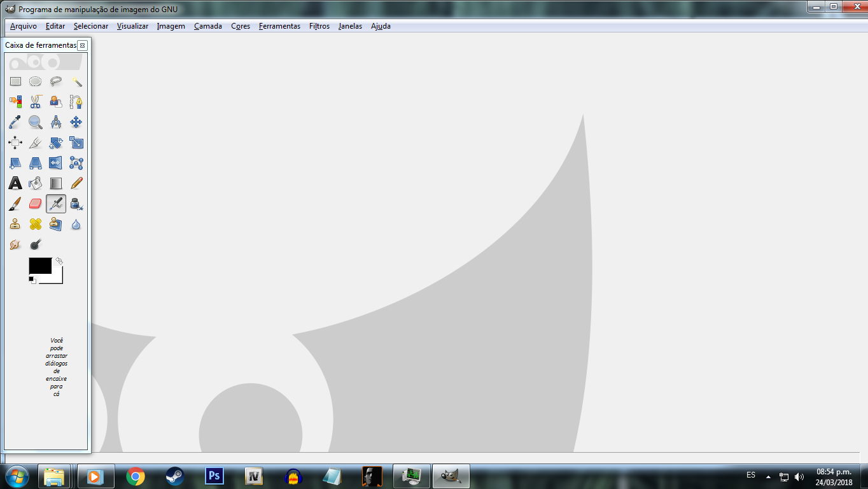The width and height of the screenshot is (868, 489).
Task: Activate the Scissors Select tool
Action: (x=36, y=102)
